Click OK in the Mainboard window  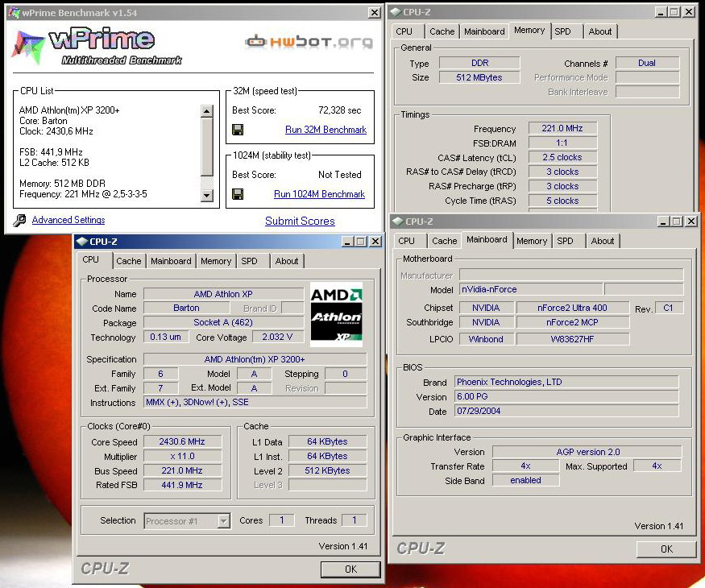(666, 549)
